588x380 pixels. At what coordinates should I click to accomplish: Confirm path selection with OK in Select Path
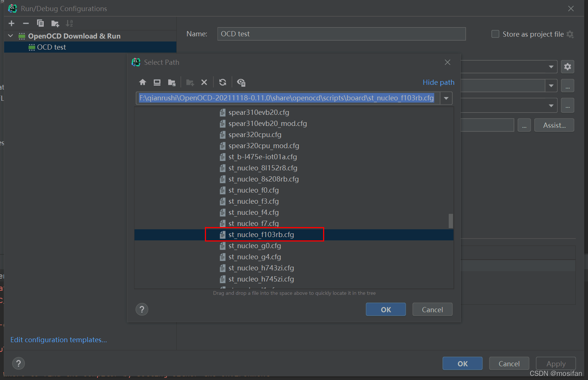(386, 309)
